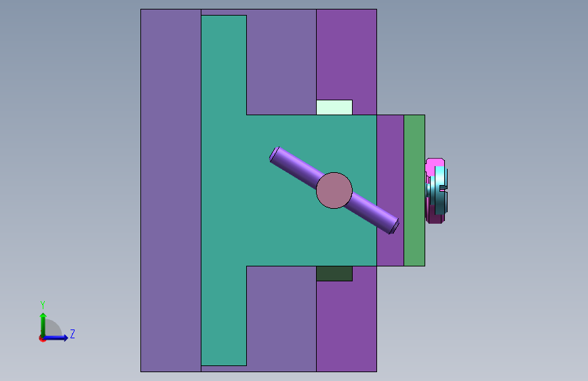Click the blue Z axis arrow of the triad

click(x=56, y=338)
